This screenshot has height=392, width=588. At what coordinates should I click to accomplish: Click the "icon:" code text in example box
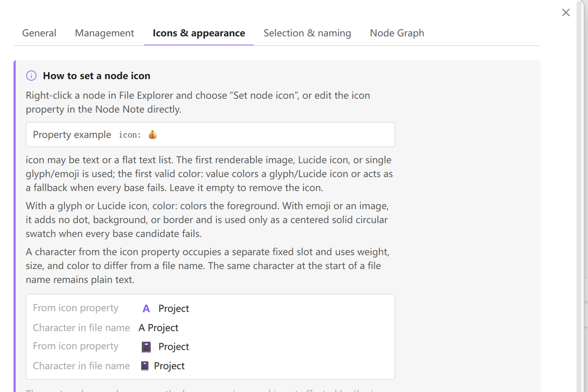tap(130, 135)
